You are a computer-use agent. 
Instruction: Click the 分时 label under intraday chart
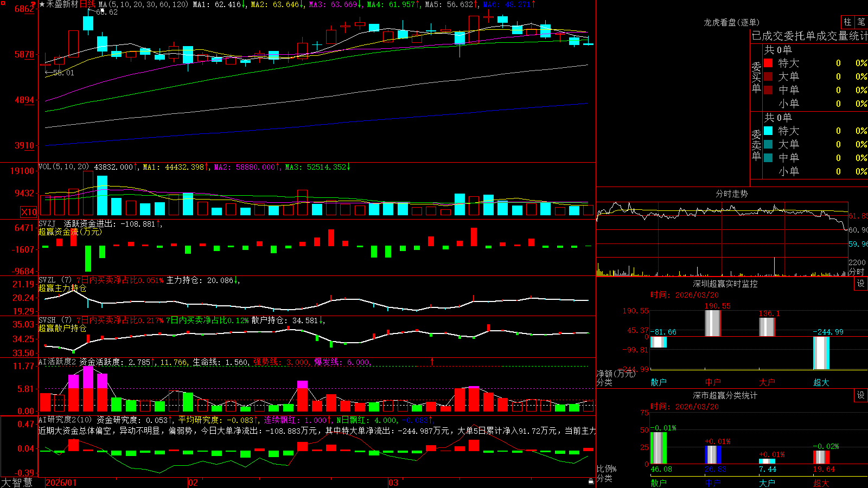856,272
